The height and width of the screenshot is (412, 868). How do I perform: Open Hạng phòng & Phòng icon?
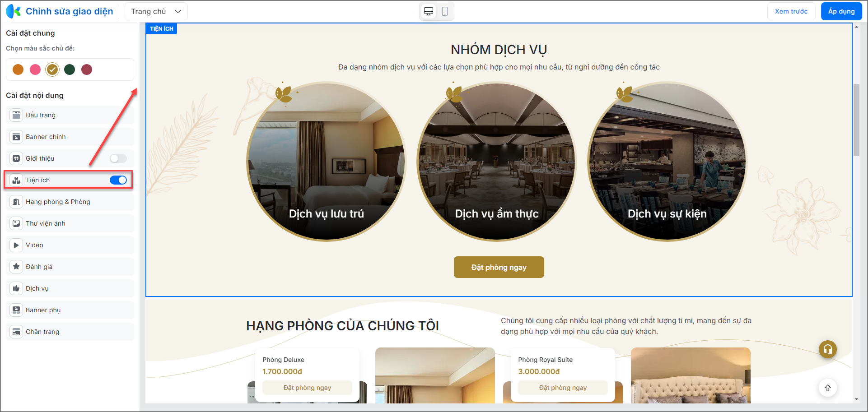point(16,202)
